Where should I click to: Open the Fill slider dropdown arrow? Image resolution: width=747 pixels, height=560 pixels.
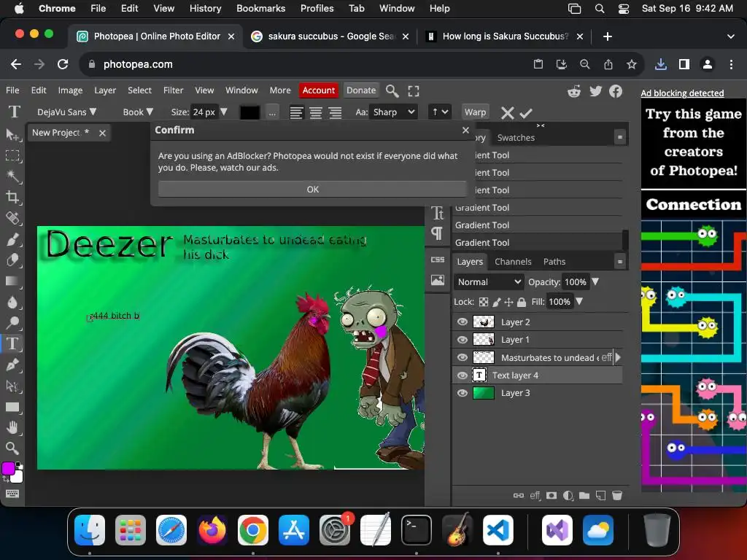(578, 302)
